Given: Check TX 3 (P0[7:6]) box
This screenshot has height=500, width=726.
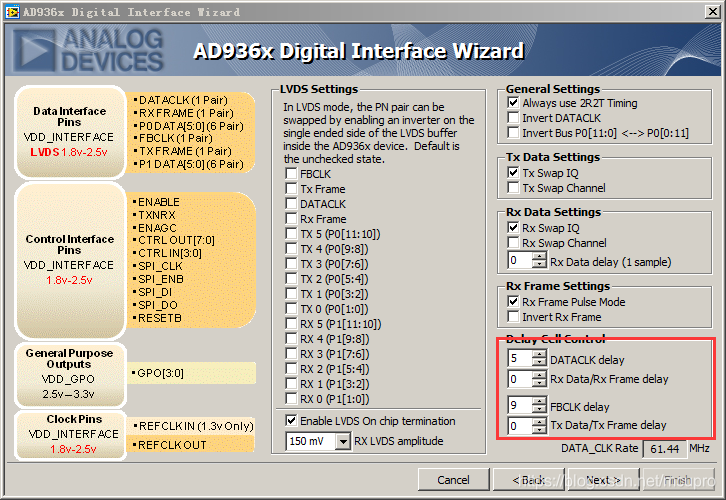Looking at the screenshot, I should [x=291, y=264].
